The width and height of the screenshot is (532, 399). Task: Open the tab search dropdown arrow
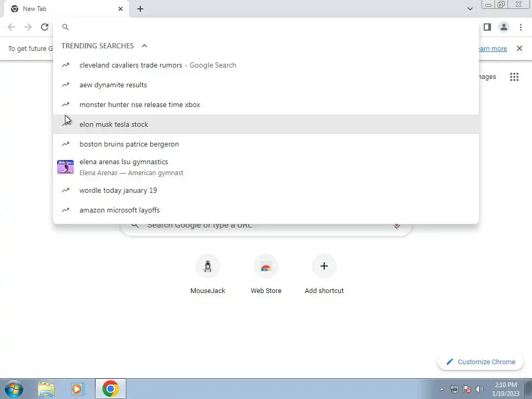click(470, 9)
